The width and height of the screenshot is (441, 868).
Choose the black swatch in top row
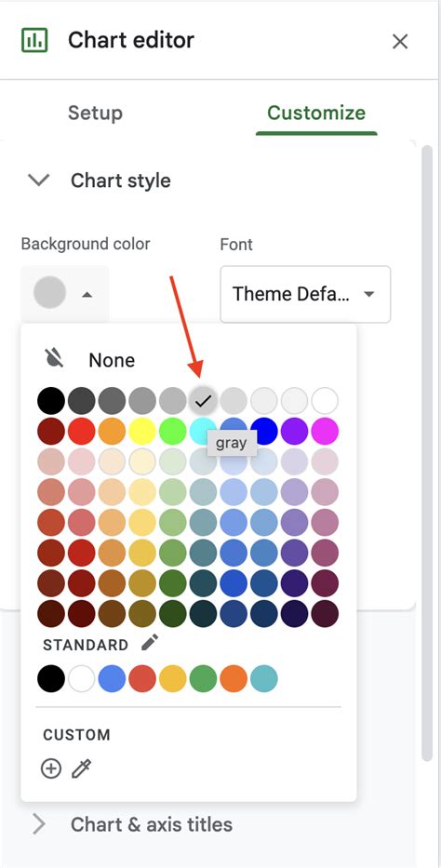(51, 401)
